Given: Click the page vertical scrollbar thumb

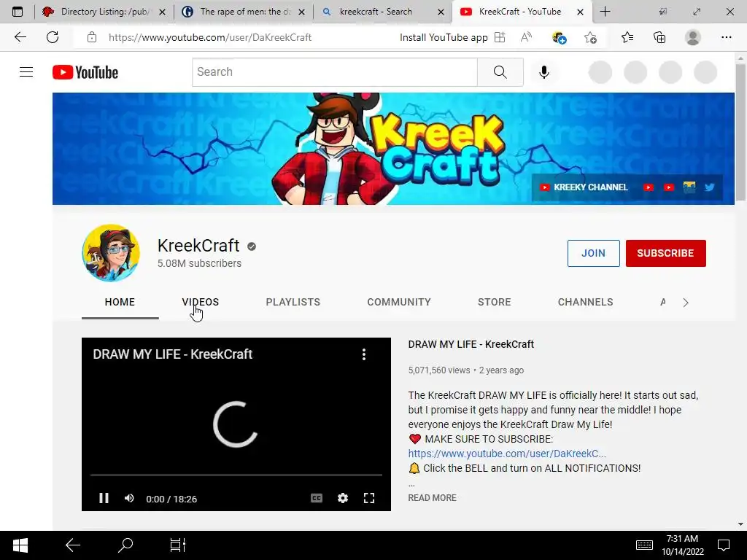Looking at the screenshot, I should pos(740,133).
